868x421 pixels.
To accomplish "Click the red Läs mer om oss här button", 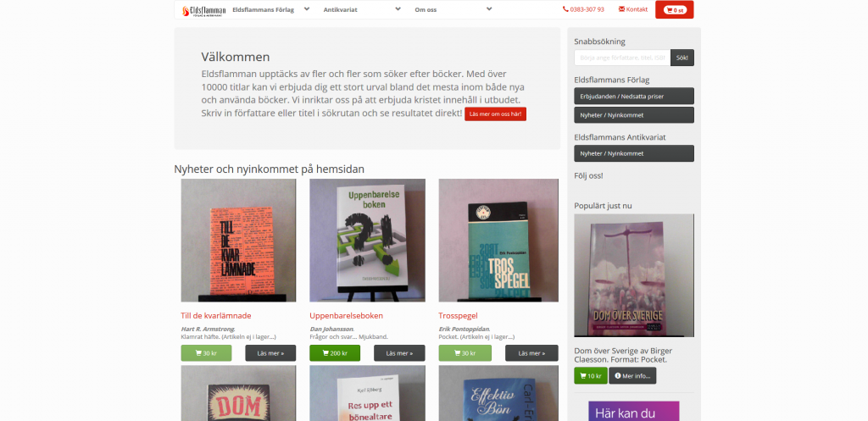I will pyautogui.click(x=495, y=114).
